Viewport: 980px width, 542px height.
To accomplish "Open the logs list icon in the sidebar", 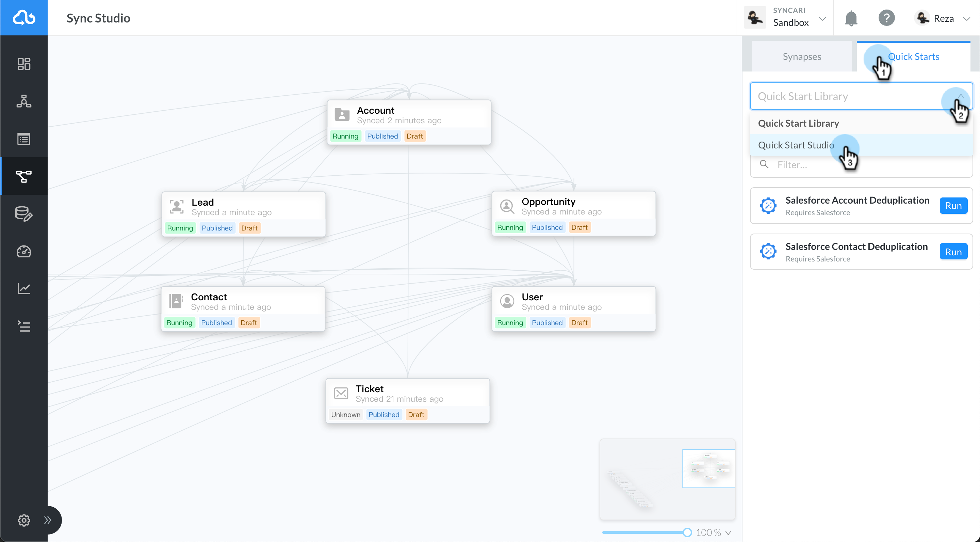I will [23, 139].
